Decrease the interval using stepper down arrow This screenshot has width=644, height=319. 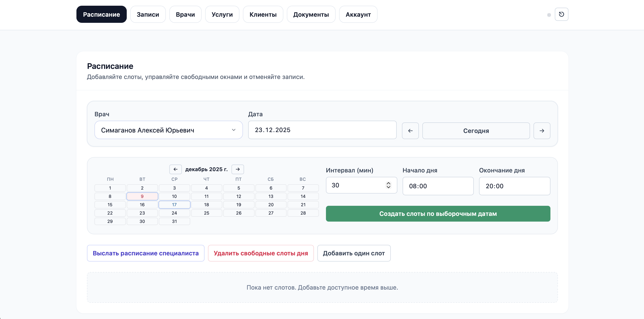[x=389, y=187]
